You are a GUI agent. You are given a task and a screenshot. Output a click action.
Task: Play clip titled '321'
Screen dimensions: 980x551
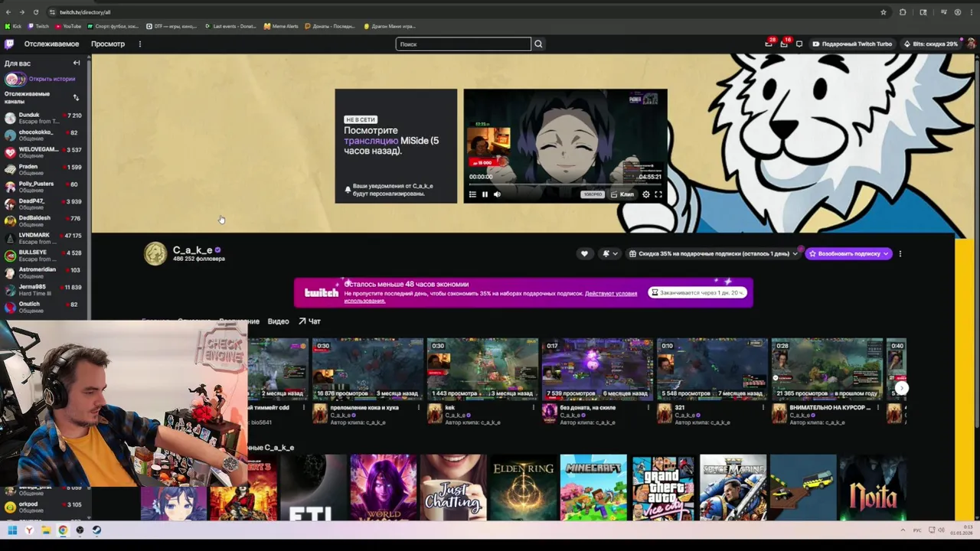click(712, 369)
